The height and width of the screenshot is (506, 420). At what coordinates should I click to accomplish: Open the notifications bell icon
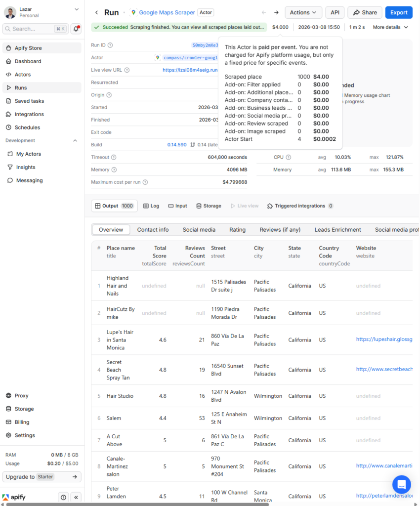coord(76,29)
